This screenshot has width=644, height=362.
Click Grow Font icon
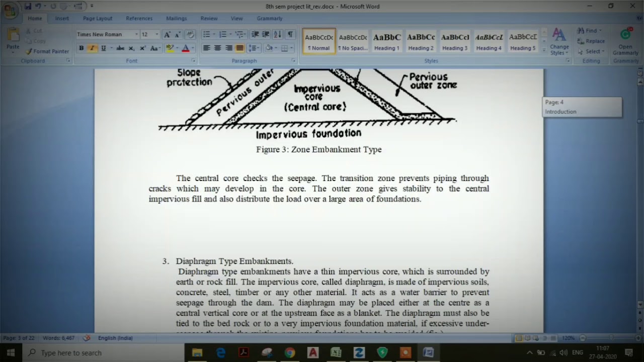click(x=167, y=34)
